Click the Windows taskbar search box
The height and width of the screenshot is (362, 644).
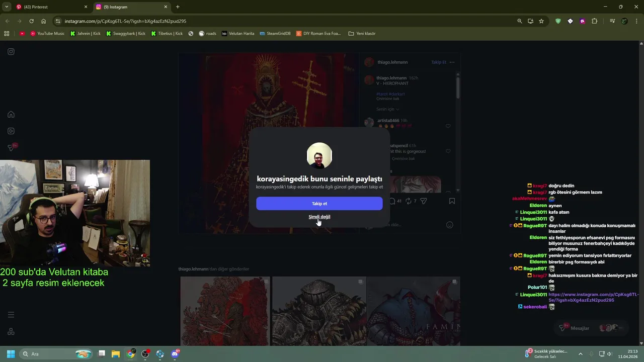57,354
